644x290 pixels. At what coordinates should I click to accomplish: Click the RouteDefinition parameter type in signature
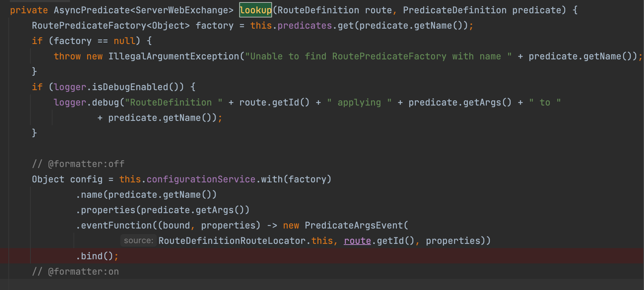click(x=318, y=10)
